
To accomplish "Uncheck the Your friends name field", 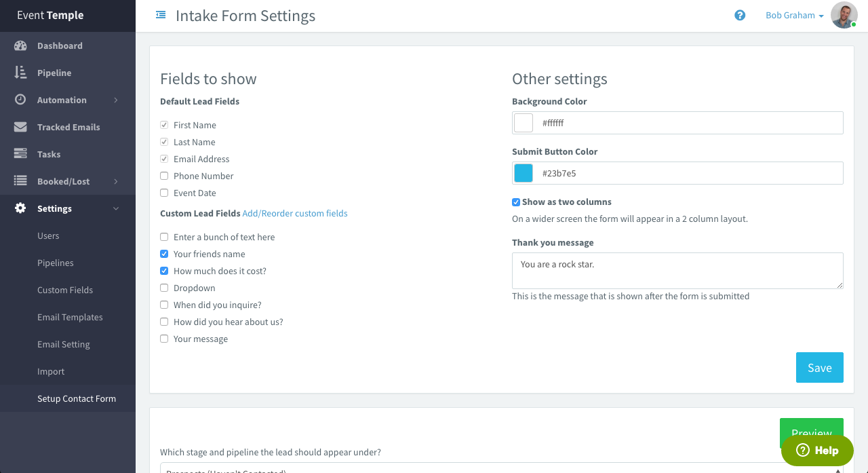I will tap(164, 254).
